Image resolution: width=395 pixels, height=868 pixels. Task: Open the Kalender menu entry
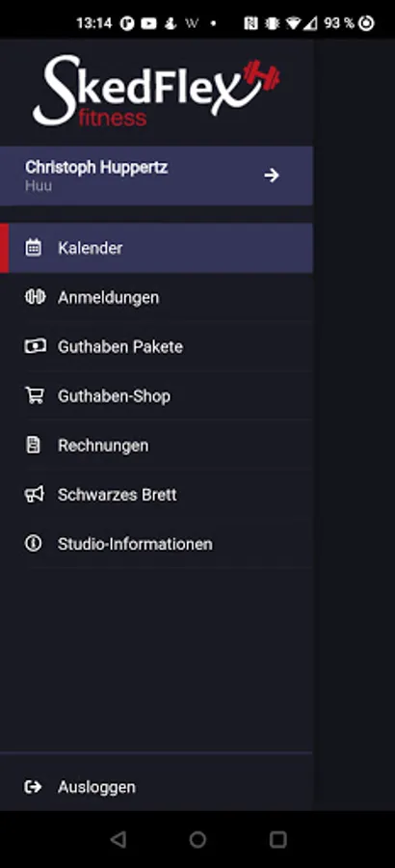tap(157, 248)
